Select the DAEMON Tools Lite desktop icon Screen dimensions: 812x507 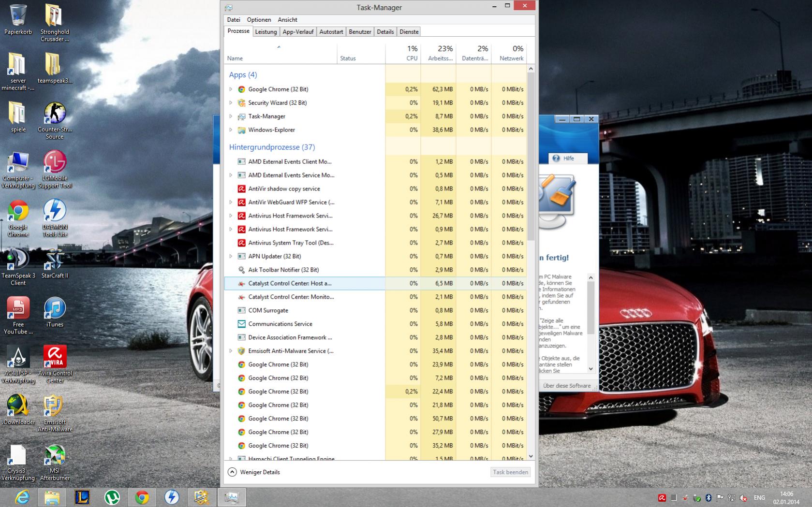click(x=54, y=217)
